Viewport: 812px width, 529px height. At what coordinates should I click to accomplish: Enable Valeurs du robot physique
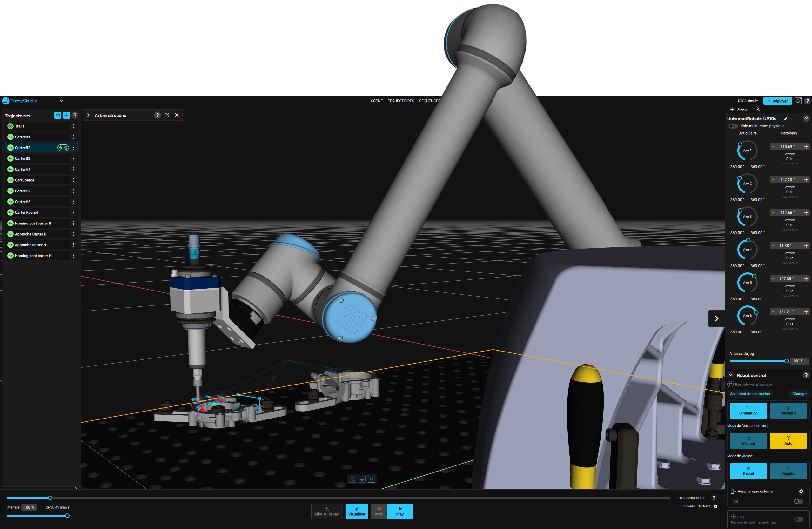coord(733,126)
